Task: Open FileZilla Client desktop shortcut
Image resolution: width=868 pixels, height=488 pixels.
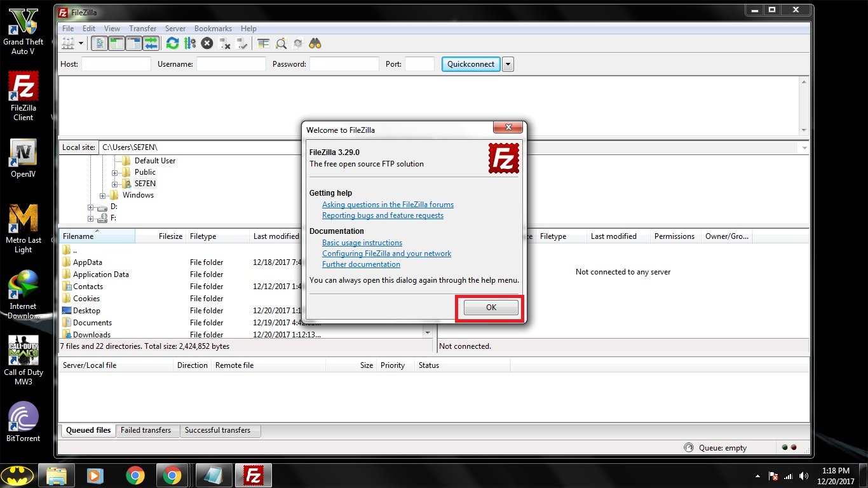Action: click(x=24, y=96)
